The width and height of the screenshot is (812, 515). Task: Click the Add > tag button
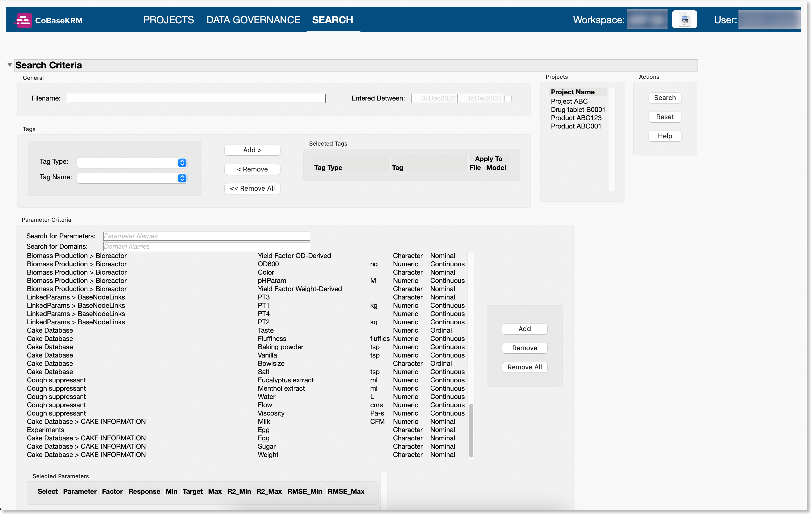tap(252, 150)
